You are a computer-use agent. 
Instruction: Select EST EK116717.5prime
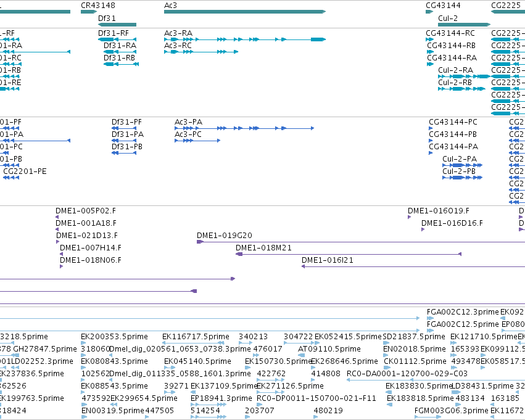tap(196, 337)
